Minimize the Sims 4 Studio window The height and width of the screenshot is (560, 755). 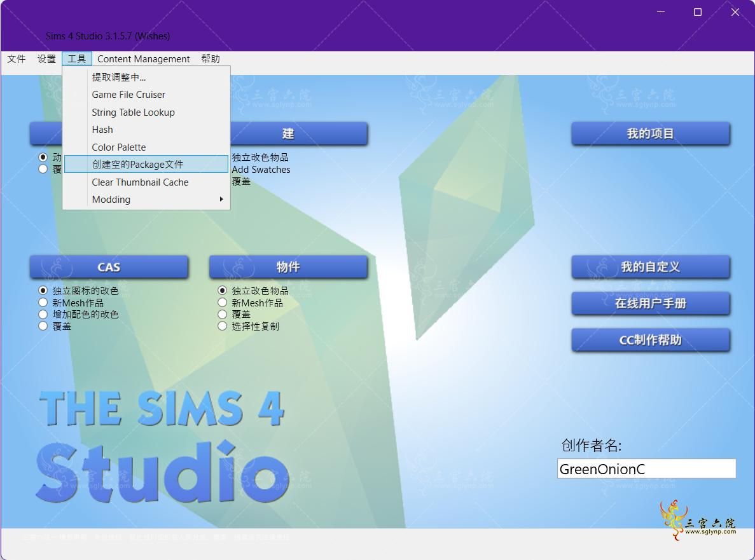tap(661, 12)
